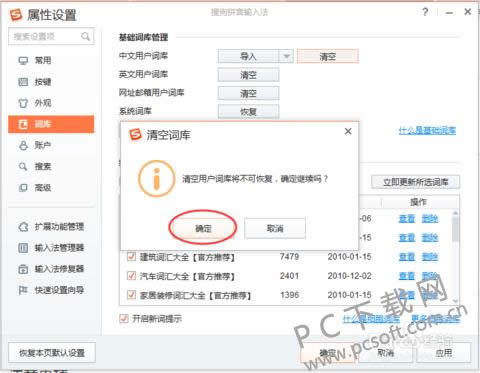
Task: Uncheck 建筑词汇大全 checkbox
Action: 131,257
